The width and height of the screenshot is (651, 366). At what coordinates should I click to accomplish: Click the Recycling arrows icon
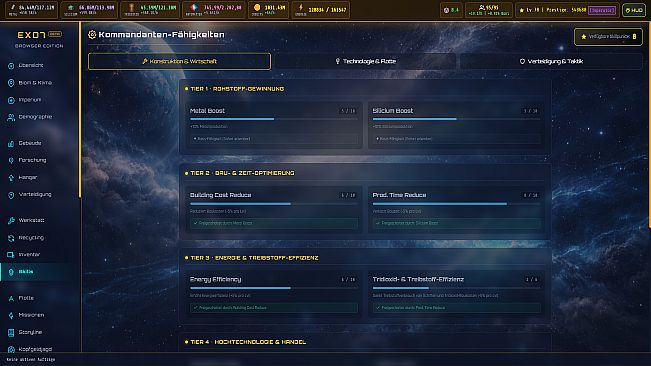tap(11, 238)
